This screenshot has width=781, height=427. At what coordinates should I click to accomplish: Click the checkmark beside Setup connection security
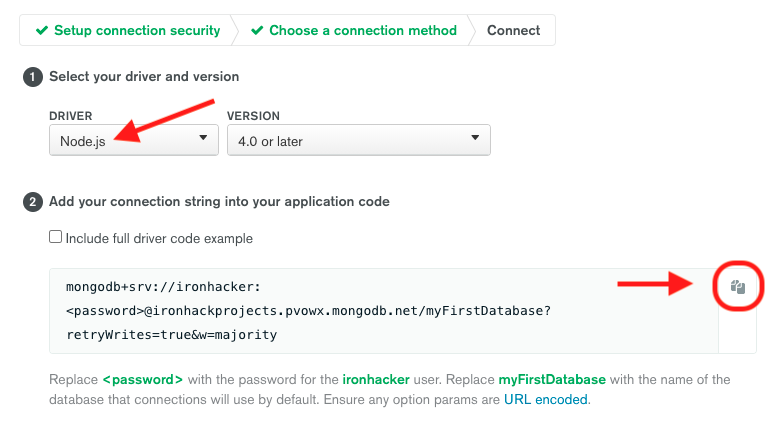point(41,31)
